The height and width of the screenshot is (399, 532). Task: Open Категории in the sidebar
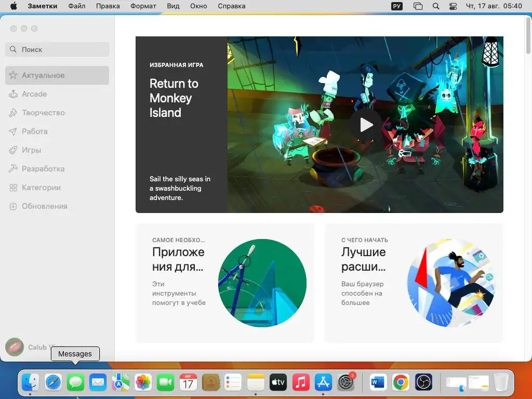(57, 188)
